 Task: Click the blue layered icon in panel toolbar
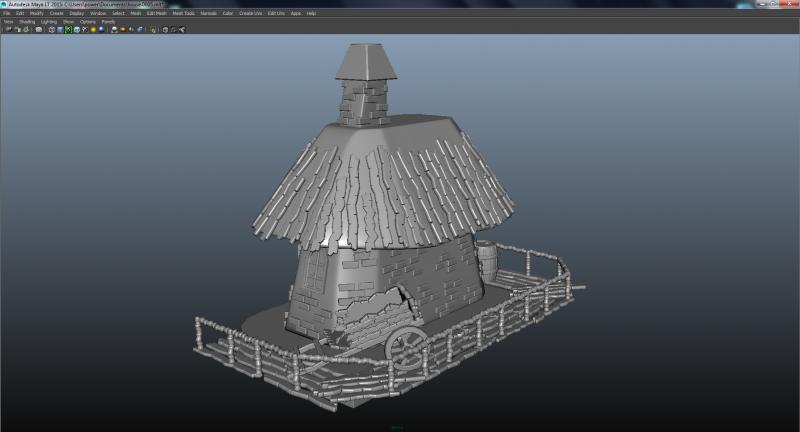(x=140, y=30)
